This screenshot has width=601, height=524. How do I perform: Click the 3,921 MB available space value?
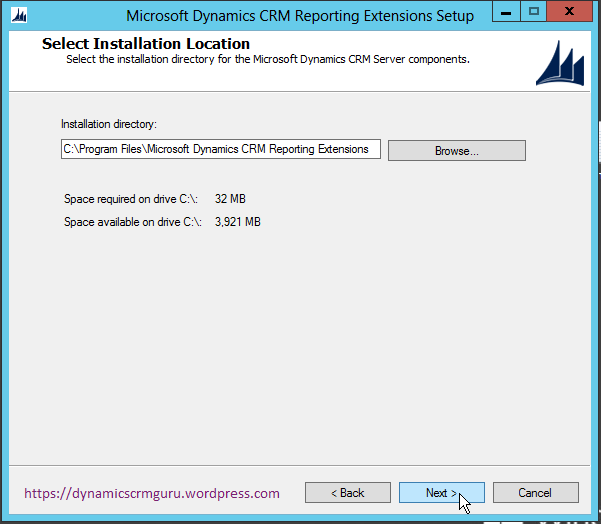click(237, 221)
